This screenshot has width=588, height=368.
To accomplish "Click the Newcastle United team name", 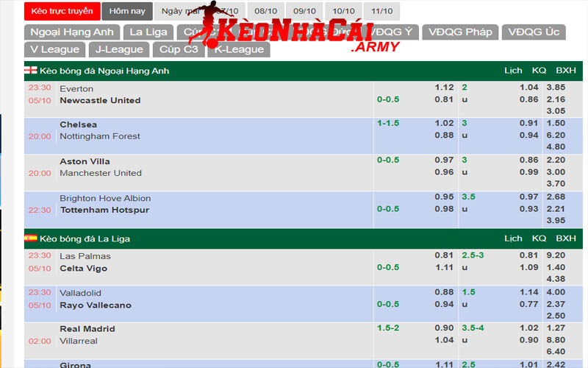I will (100, 100).
